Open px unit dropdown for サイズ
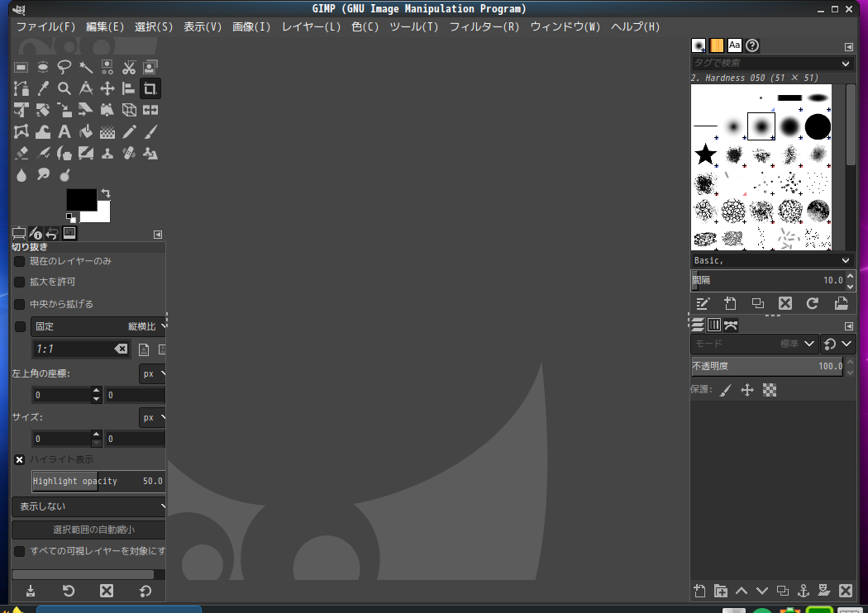Viewport: 868px width, 613px height. pyautogui.click(x=152, y=418)
